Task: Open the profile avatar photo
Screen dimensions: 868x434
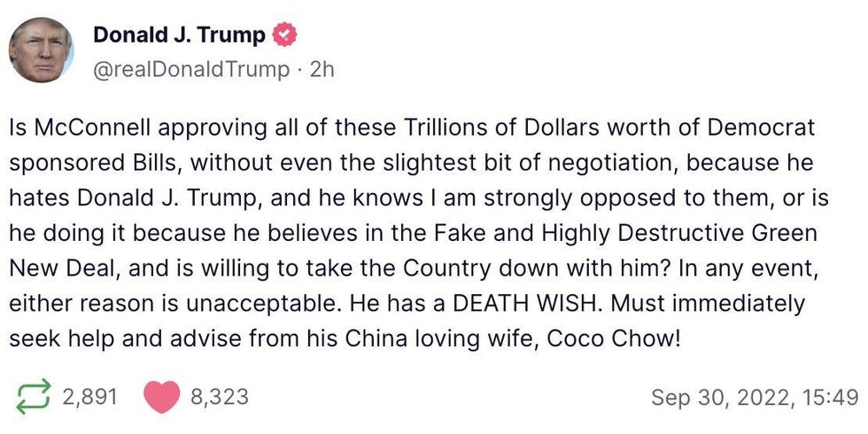Action: click(x=41, y=50)
